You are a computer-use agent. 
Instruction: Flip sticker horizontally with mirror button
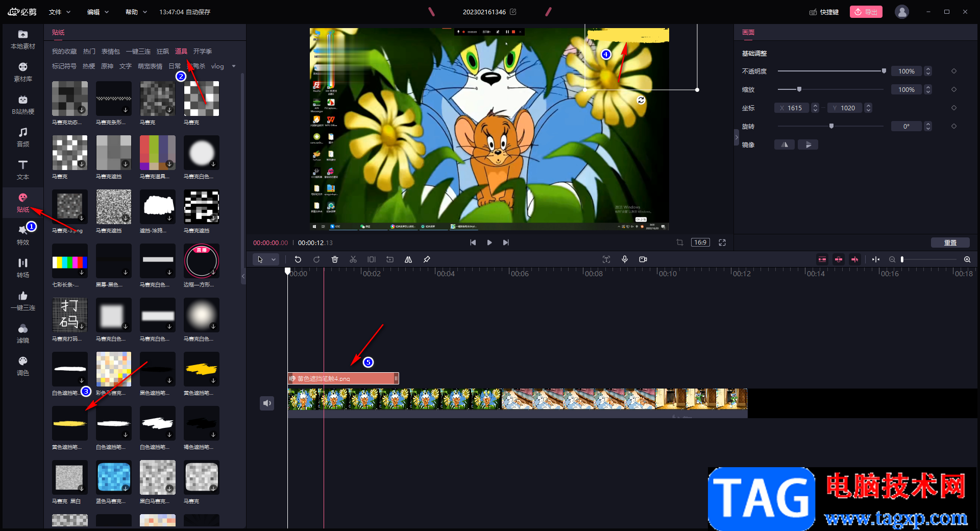(x=785, y=144)
